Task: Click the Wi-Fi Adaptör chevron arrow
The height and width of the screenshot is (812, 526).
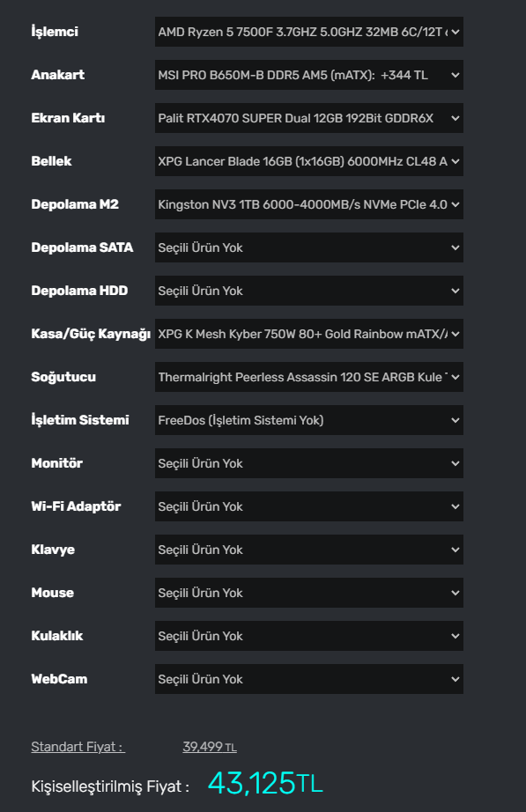Action: point(455,506)
